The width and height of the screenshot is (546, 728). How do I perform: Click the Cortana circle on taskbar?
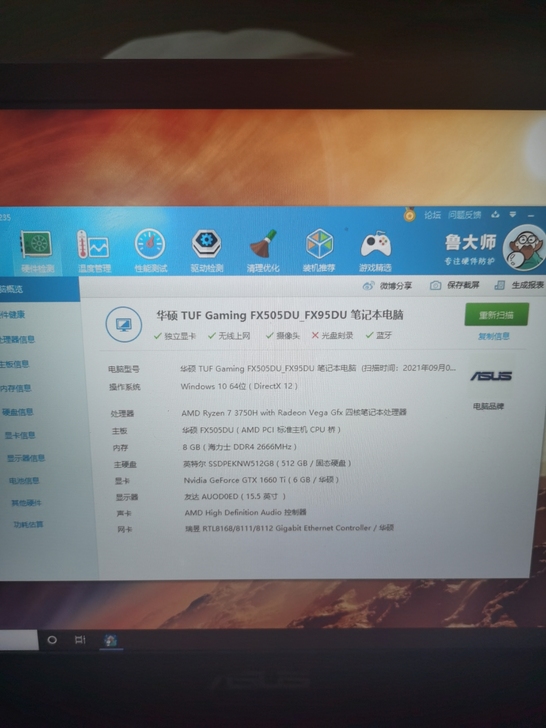coord(52,640)
